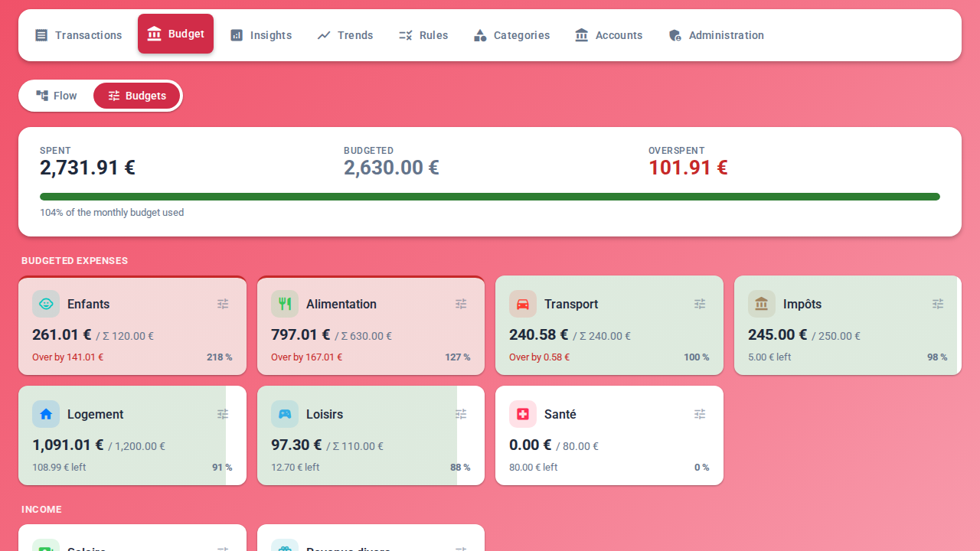Go to Insights tab
Image resolution: width=980 pixels, height=551 pixels.
point(261,35)
